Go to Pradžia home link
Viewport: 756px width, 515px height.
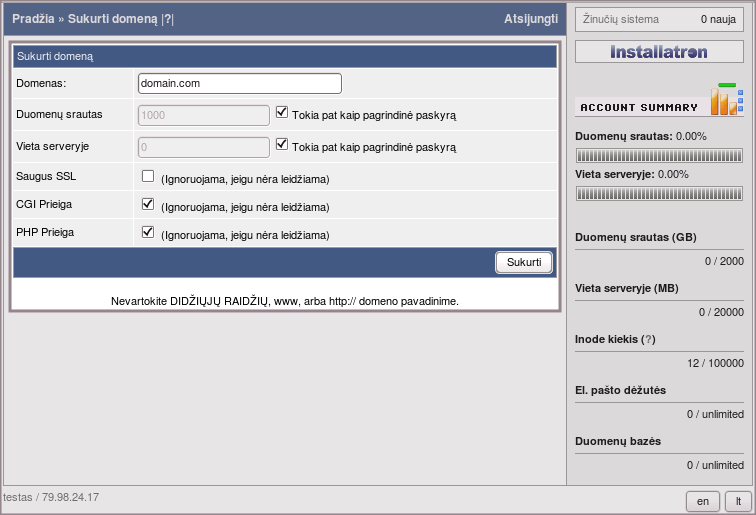point(33,19)
